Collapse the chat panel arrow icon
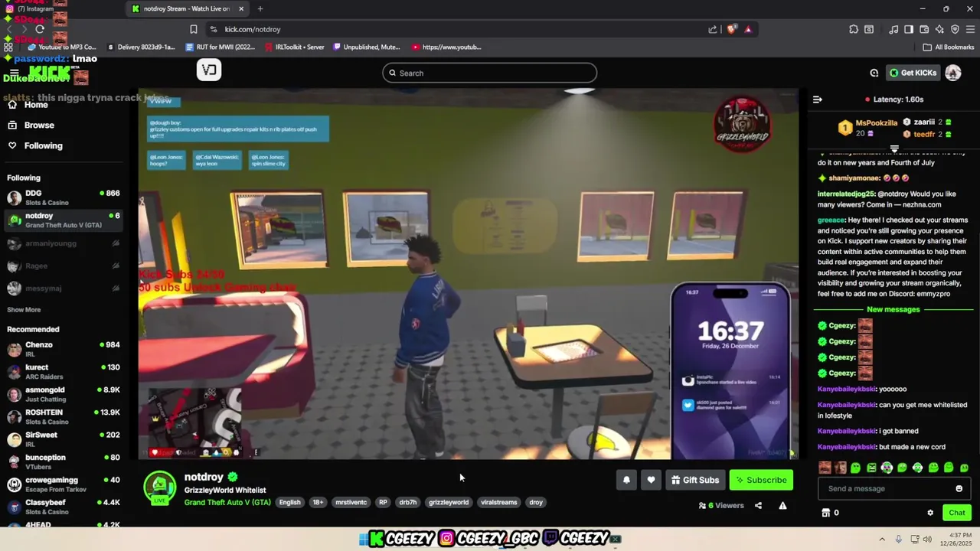Viewport: 980px width, 551px height. [x=817, y=99]
